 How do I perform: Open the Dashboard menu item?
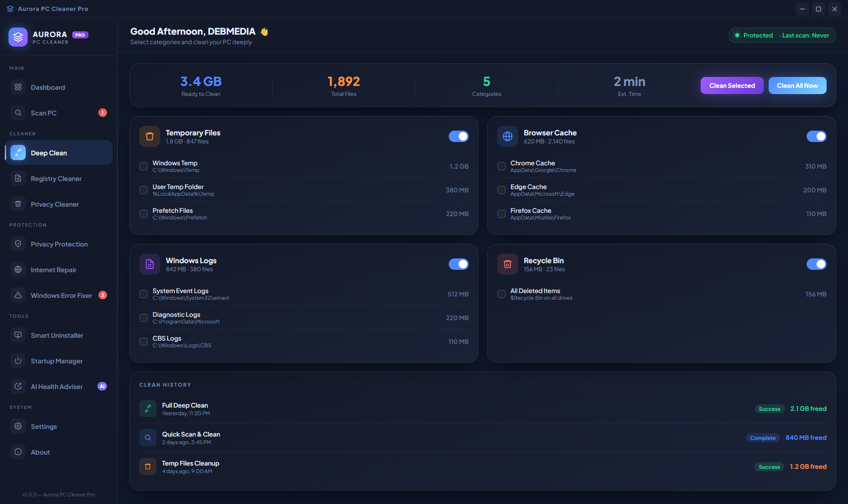point(59,87)
